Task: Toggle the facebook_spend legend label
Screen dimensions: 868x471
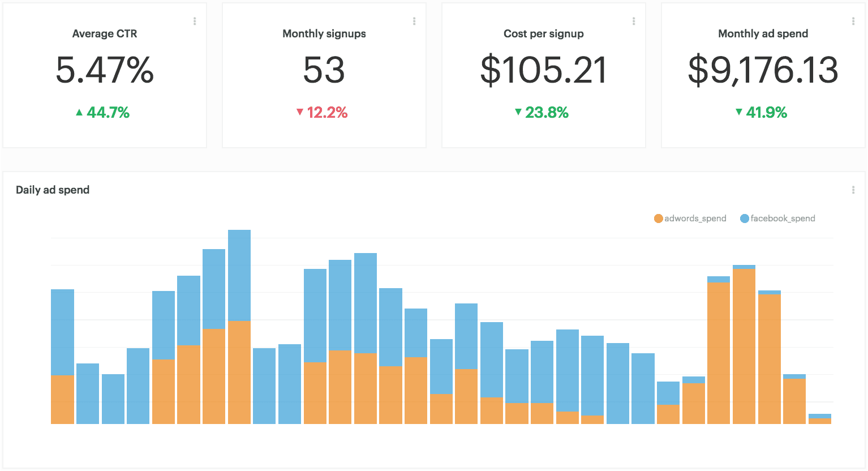Action: point(783,219)
